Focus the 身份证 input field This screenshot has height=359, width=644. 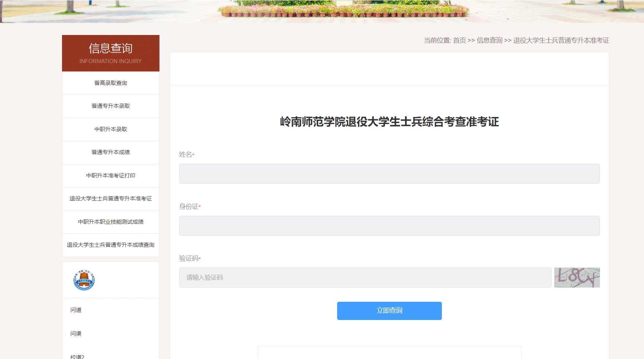click(389, 226)
